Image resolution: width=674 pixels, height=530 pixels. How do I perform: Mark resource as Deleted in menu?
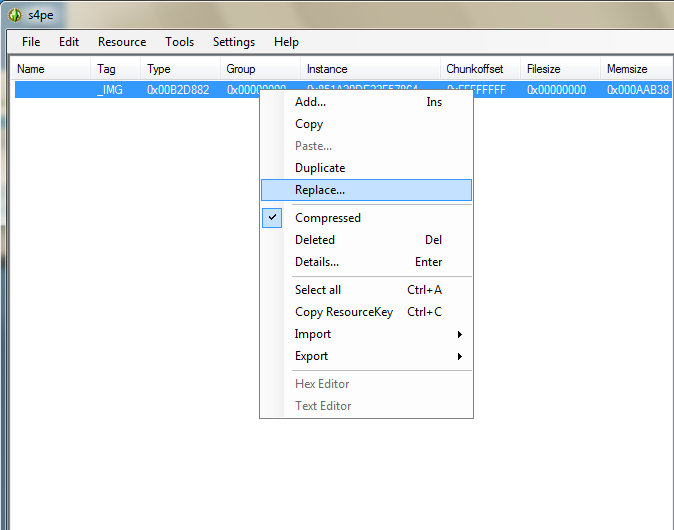click(x=315, y=240)
